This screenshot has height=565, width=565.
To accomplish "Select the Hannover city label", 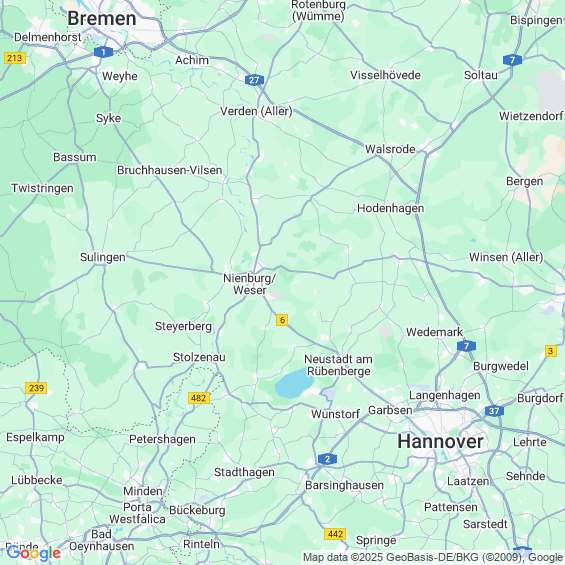I will tap(440, 441).
